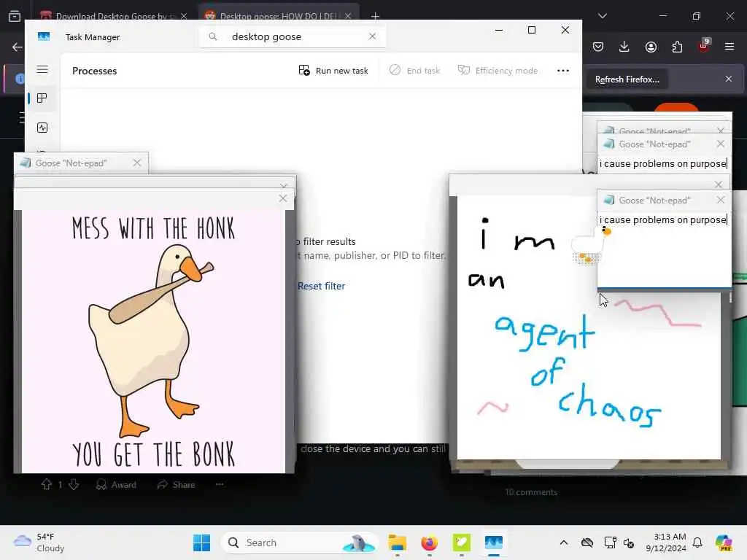Go back in Firefox
This screenshot has width=747, height=560.
click(18, 47)
